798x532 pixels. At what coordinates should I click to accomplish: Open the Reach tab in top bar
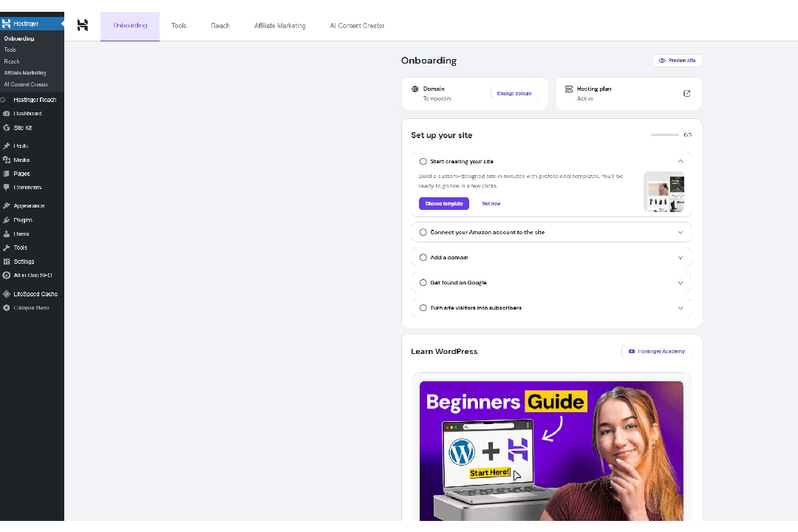[220, 25]
